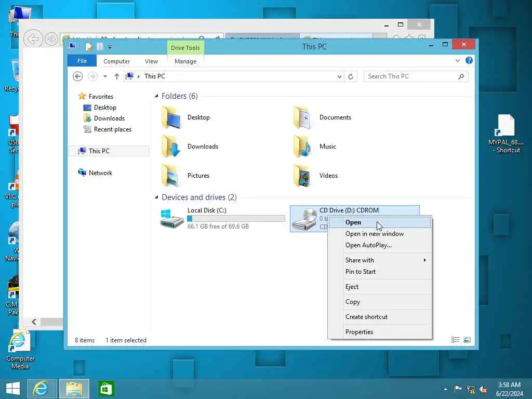Click Forward button in browser window behind
The height and width of the screenshot is (399, 532).
51,39
